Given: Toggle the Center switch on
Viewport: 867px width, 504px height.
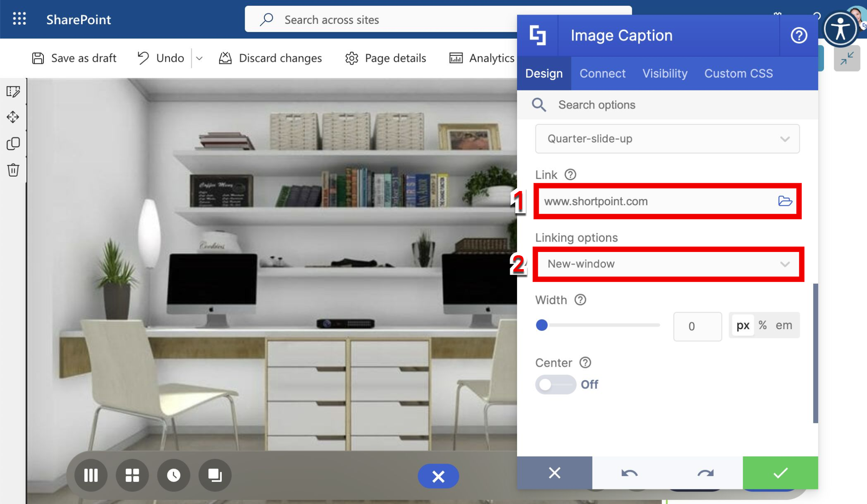Looking at the screenshot, I should click(x=555, y=384).
